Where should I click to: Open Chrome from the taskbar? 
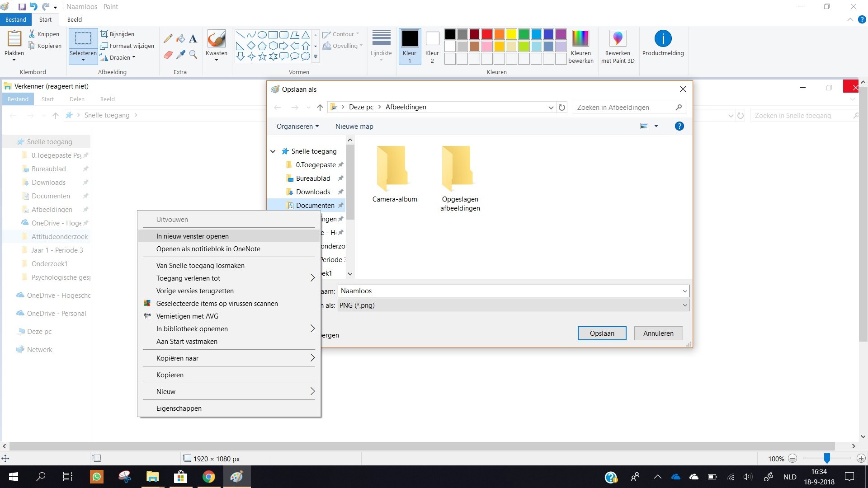(208, 477)
